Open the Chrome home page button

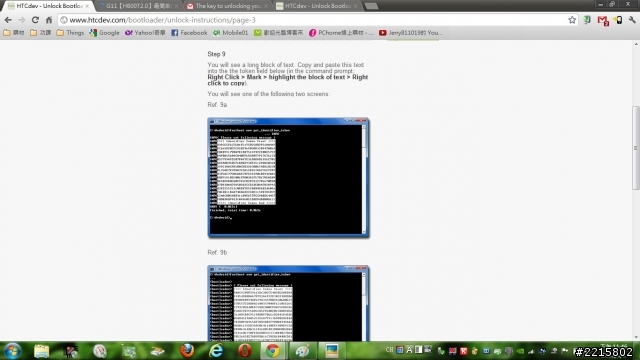[49, 20]
